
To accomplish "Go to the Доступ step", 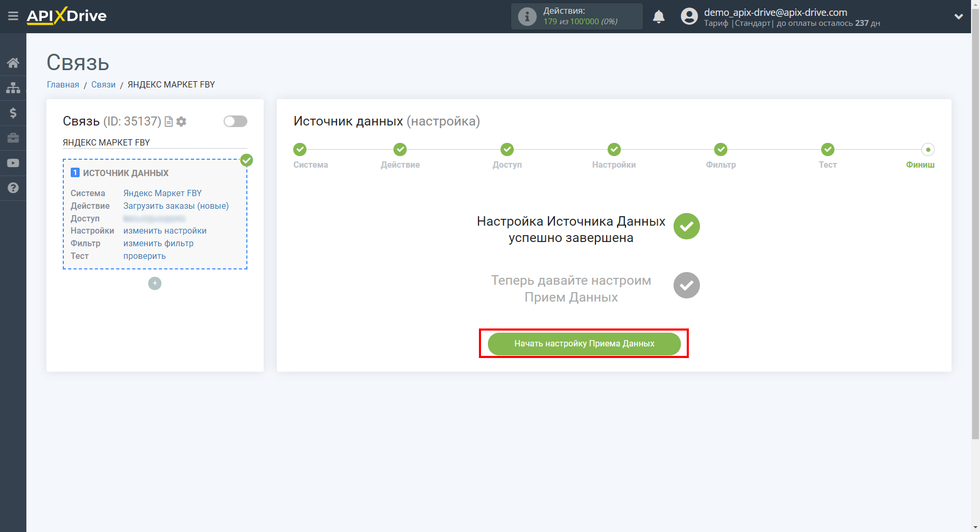I will coord(507,149).
